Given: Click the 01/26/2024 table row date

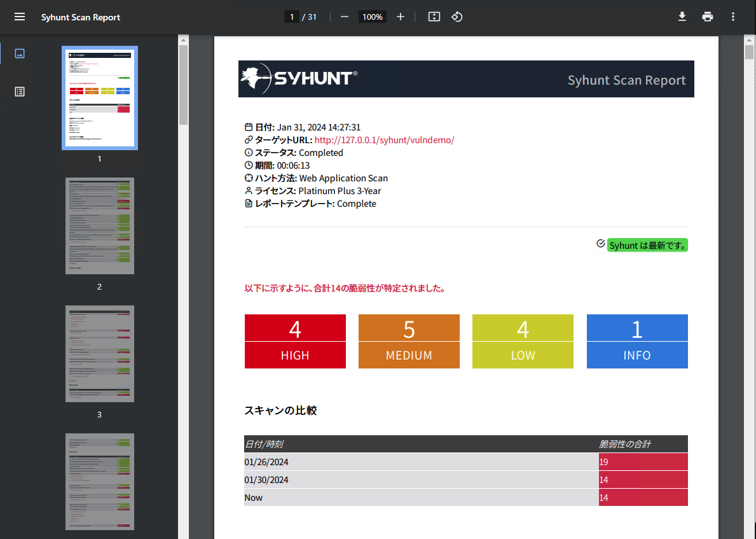Looking at the screenshot, I should [x=266, y=462].
